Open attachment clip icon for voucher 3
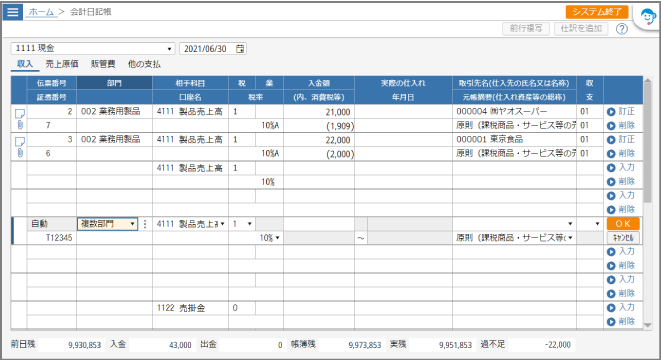Viewport: 661px width, 360px height. [20, 153]
